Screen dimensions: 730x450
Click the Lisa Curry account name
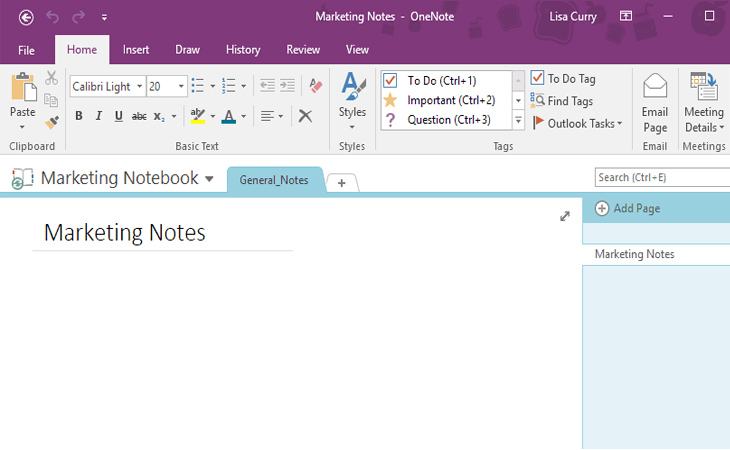click(573, 17)
